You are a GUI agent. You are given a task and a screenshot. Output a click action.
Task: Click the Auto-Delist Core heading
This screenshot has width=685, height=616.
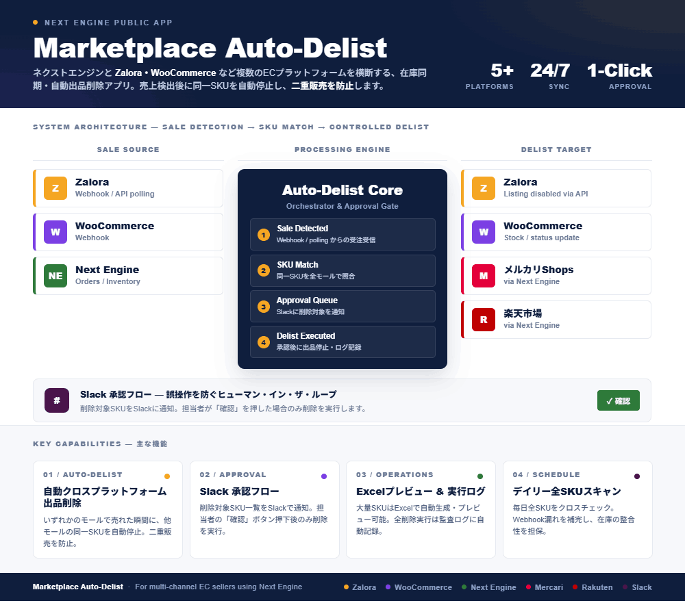click(342, 190)
